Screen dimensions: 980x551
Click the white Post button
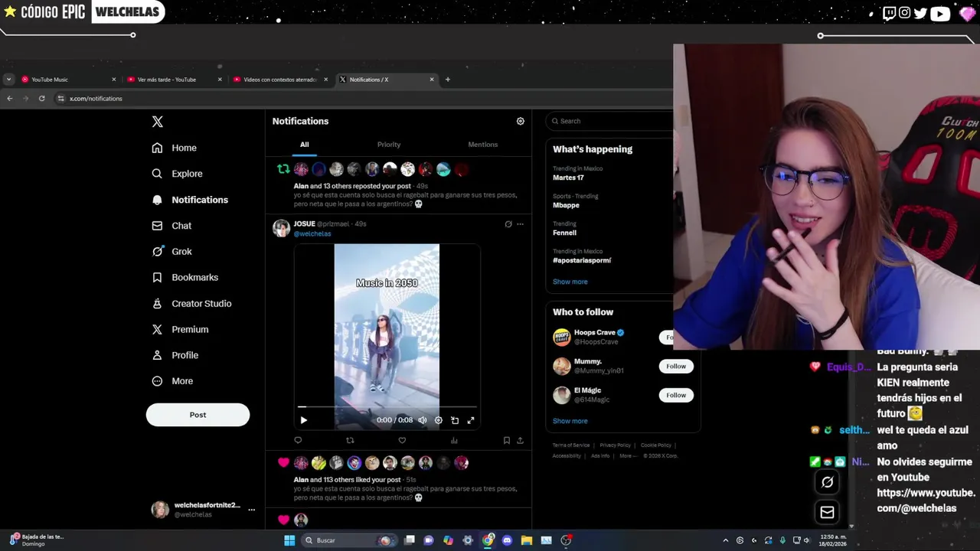[198, 415]
